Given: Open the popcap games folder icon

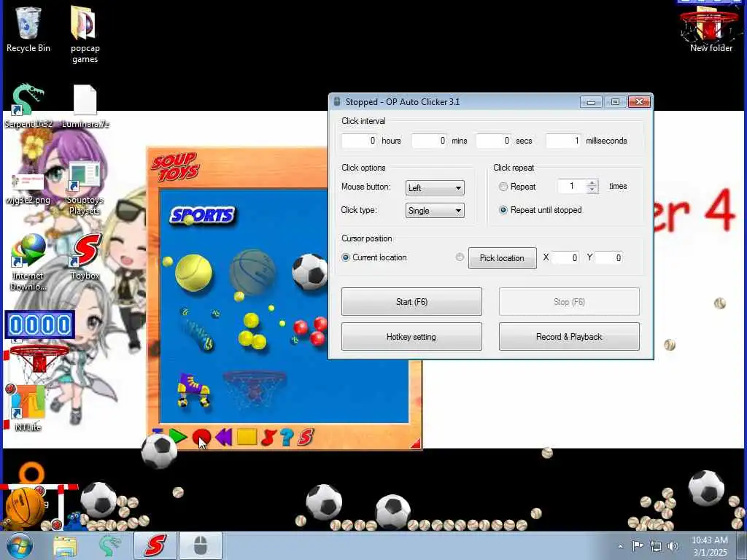Looking at the screenshot, I should click(x=85, y=34).
